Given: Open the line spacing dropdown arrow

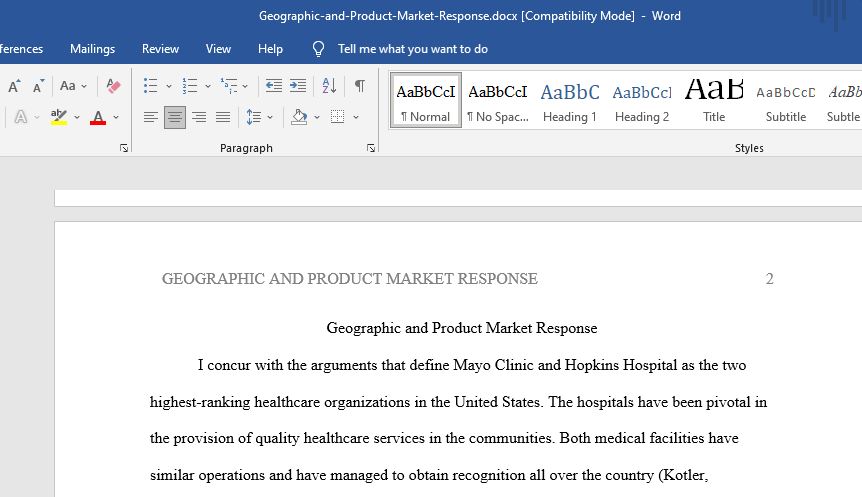Looking at the screenshot, I should 270,117.
